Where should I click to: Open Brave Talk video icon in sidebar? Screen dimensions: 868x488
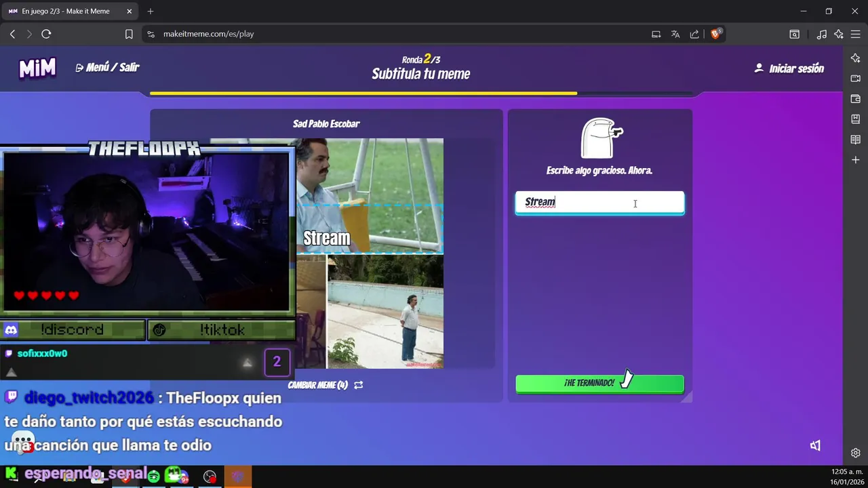click(856, 79)
